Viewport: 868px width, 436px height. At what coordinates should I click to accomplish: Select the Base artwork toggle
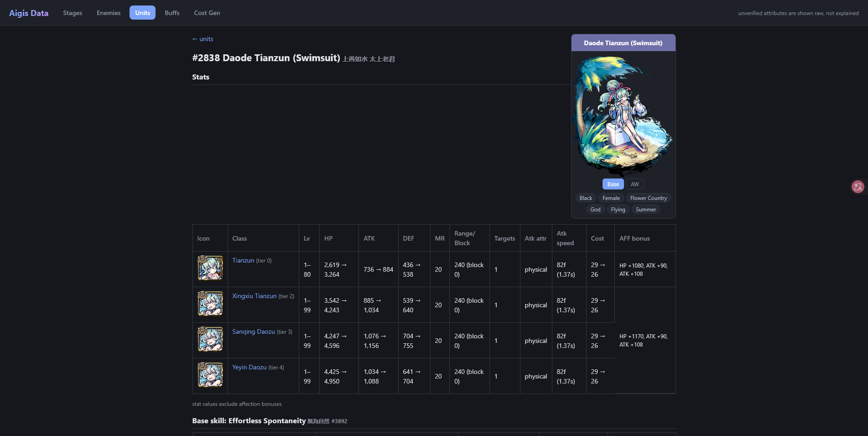click(x=613, y=184)
